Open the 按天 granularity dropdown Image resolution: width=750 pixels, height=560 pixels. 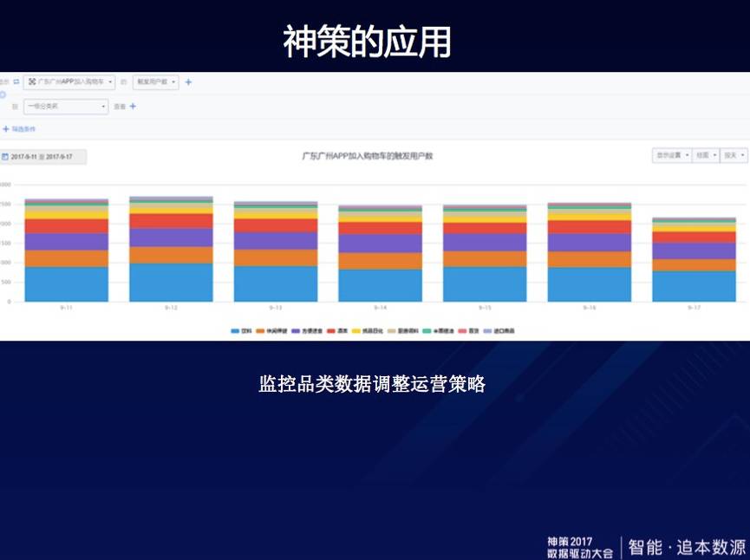click(734, 155)
